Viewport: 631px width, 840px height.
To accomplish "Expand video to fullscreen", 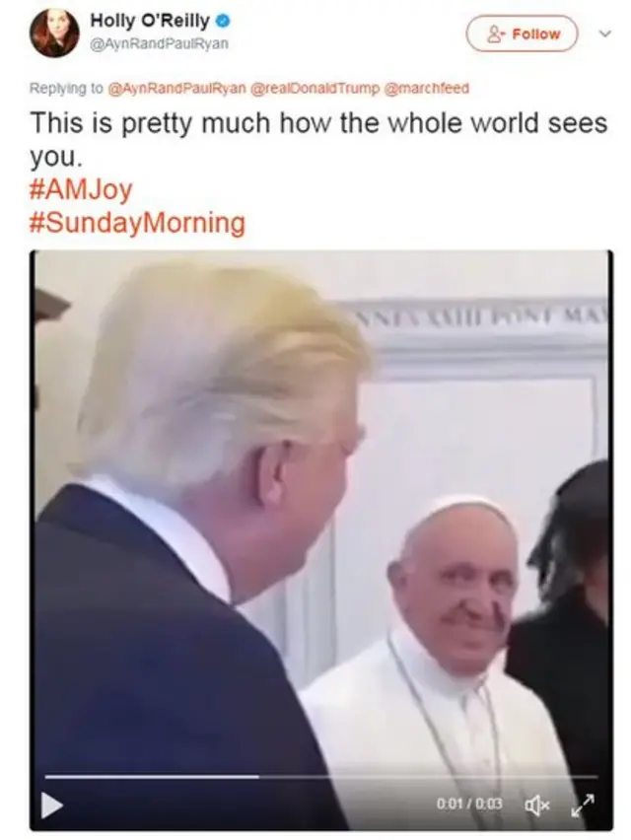I will pos(583,805).
